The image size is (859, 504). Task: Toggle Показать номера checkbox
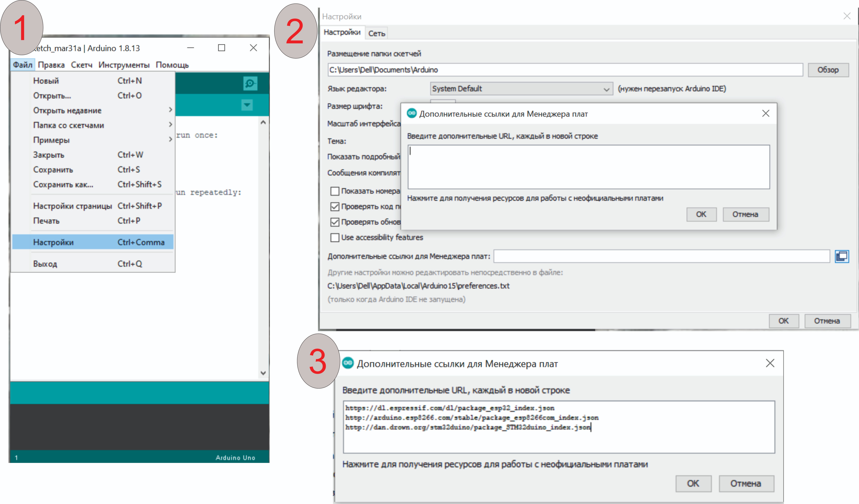coord(335,191)
